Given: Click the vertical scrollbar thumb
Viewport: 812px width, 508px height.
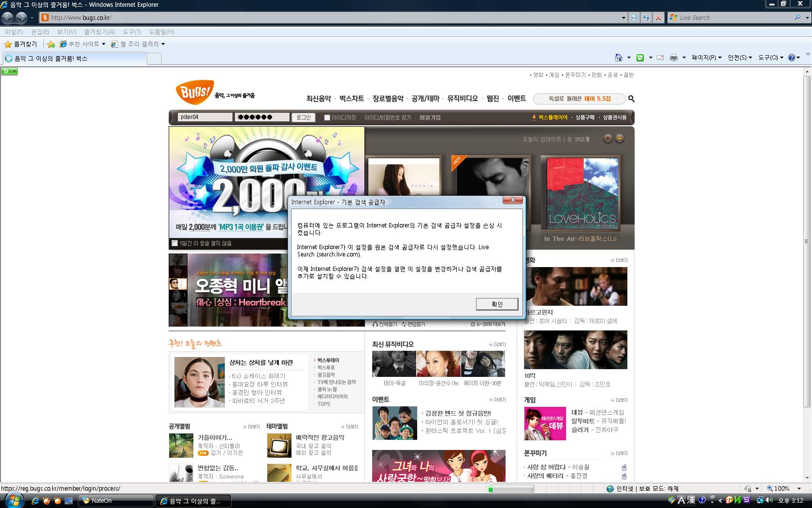Looking at the screenshot, I should [807, 241].
